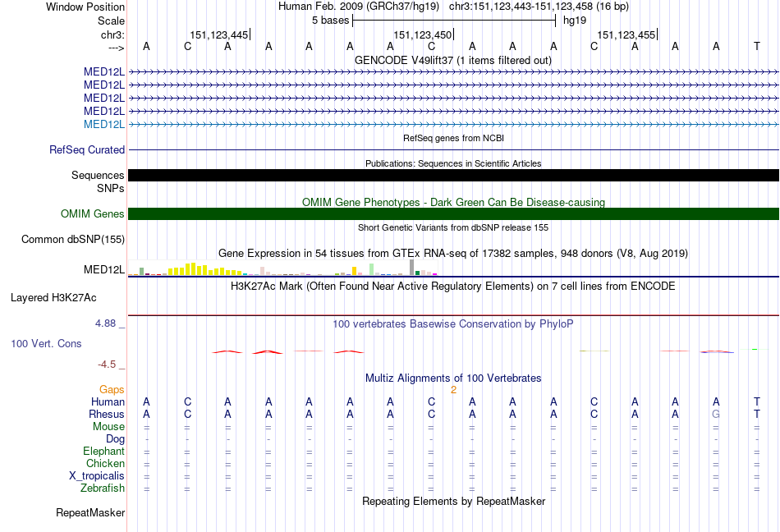
Task: Click the T base in the Human row
Action: pyautogui.click(x=757, y=401)
